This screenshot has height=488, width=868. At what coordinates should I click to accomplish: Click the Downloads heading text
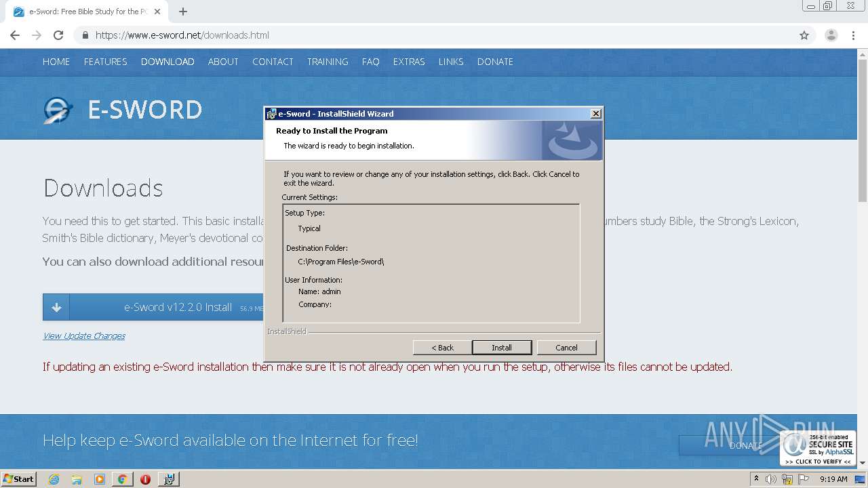pos(103,188)
